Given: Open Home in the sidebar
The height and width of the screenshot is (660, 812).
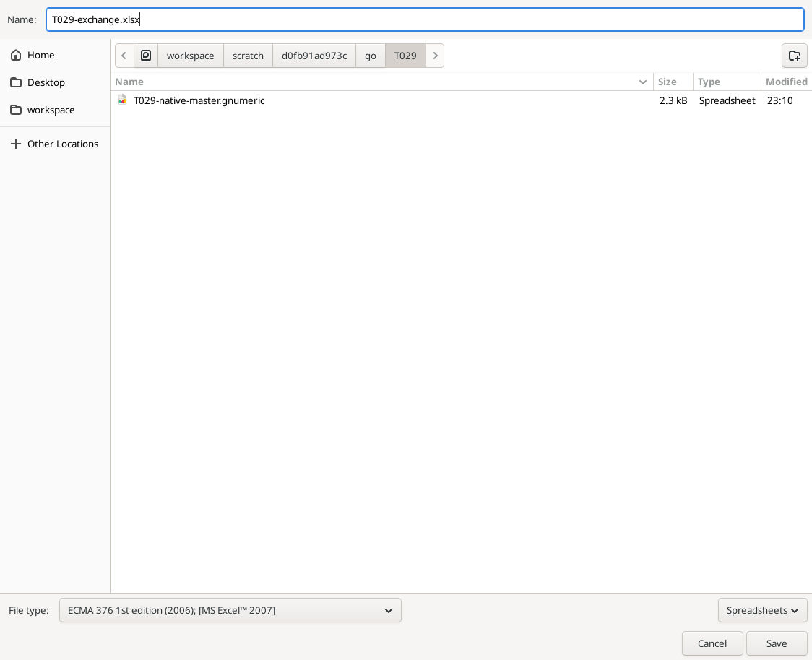Looking at the screenshot, I should (x=55, y=55).
